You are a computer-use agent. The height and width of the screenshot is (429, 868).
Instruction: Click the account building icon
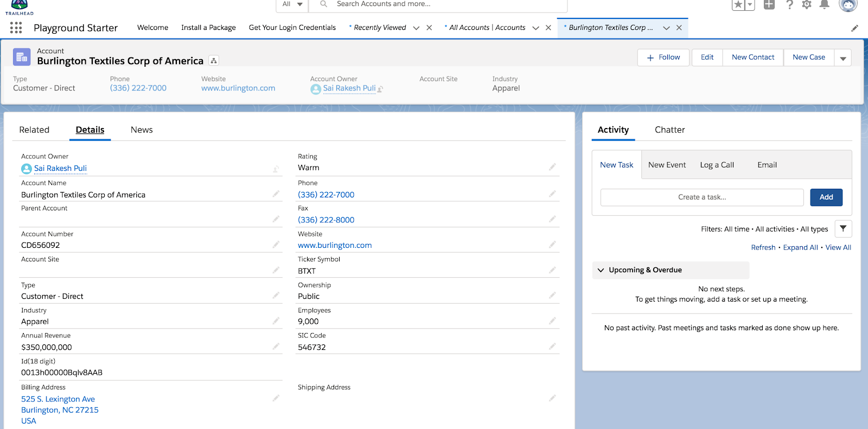coord(22,57)
